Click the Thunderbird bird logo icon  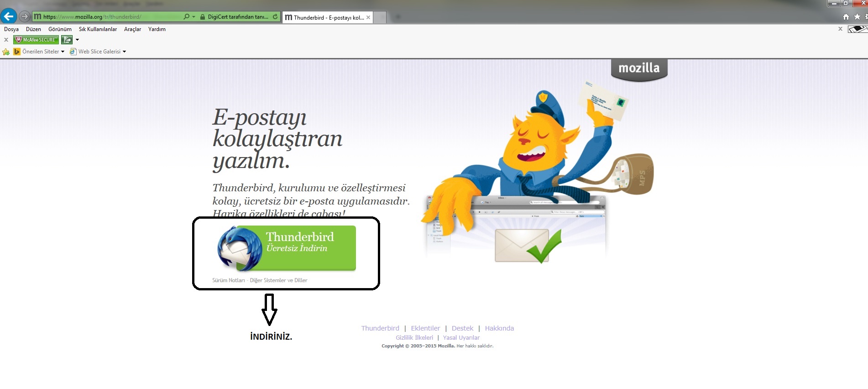(239, 249)
